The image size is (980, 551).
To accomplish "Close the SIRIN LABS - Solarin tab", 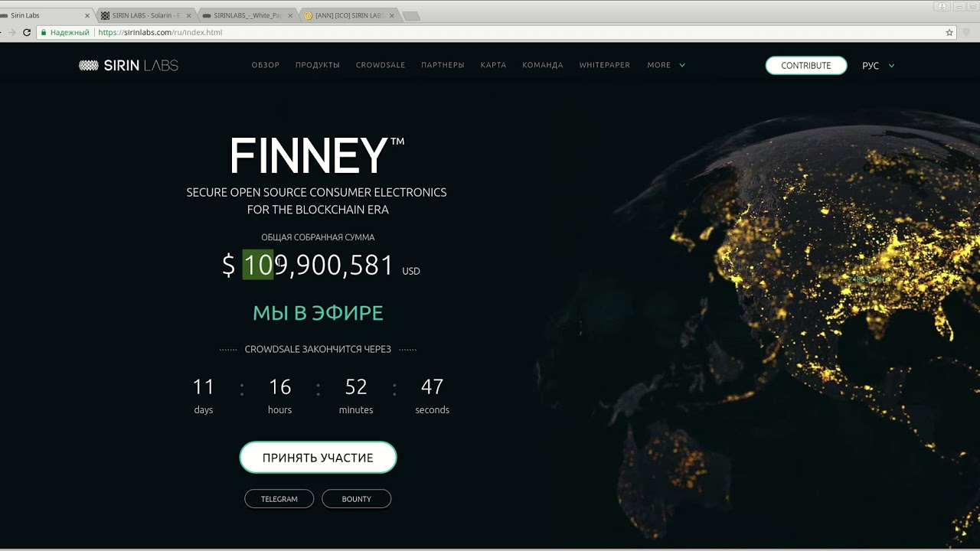I will [189, 15].
